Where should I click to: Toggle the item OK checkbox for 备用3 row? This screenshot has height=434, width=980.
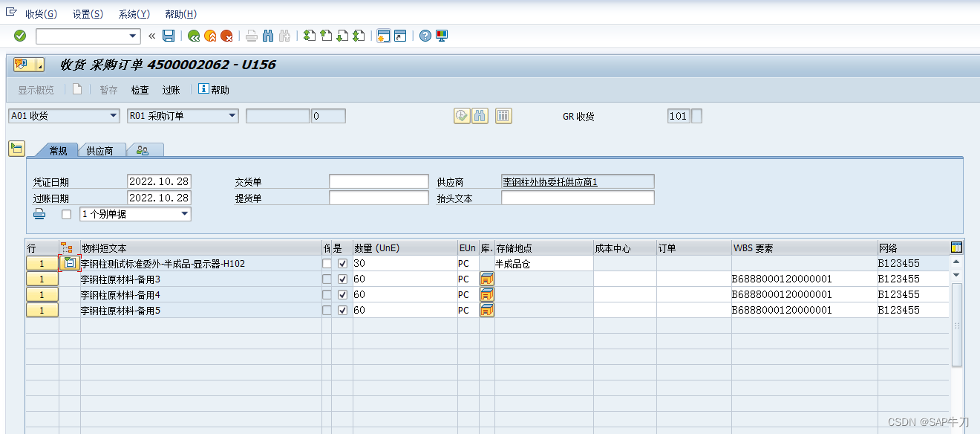(x=342, y=279)
